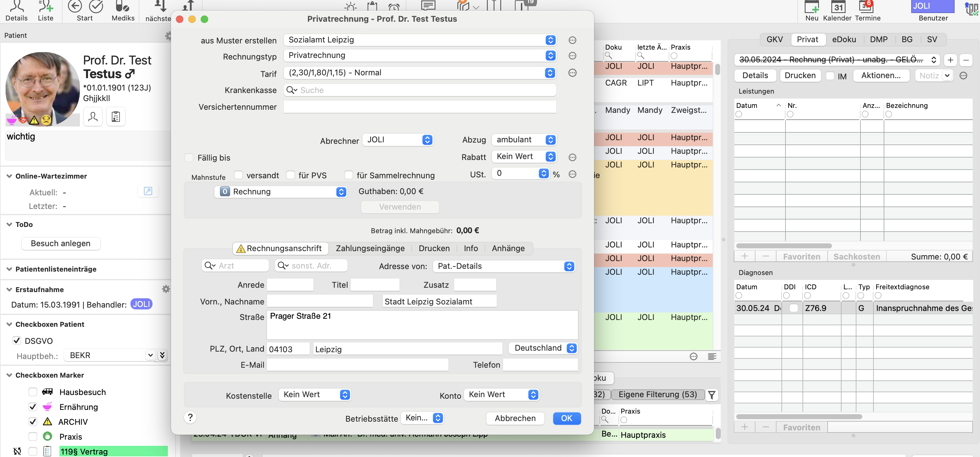980x457 pixels.
Task: Click the patient photo thumbnail
Action: coord(43,89)
